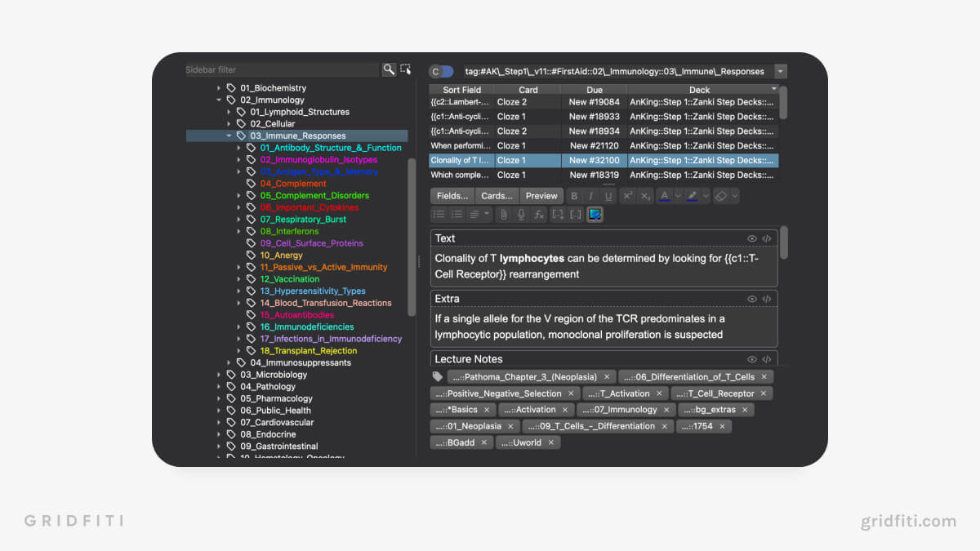Record audio with the microphone icon
Screen dimensions: 980x551
(521, 215)
